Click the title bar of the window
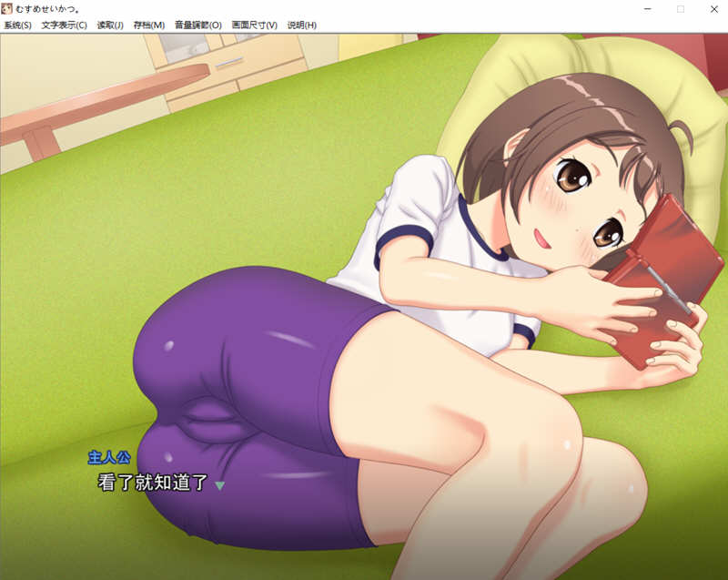The width and height of the screenshot is (728, 580). [364, 7]
